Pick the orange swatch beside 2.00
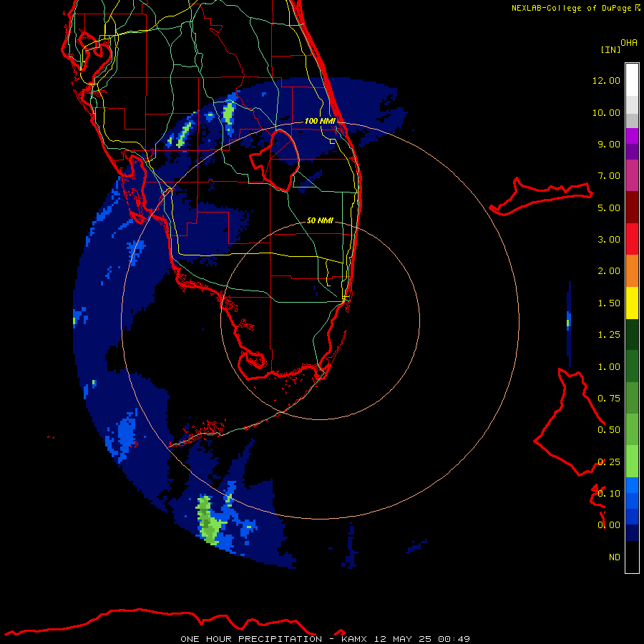The height and width of the screenshot is (644, 644). [x=632, y=271]
